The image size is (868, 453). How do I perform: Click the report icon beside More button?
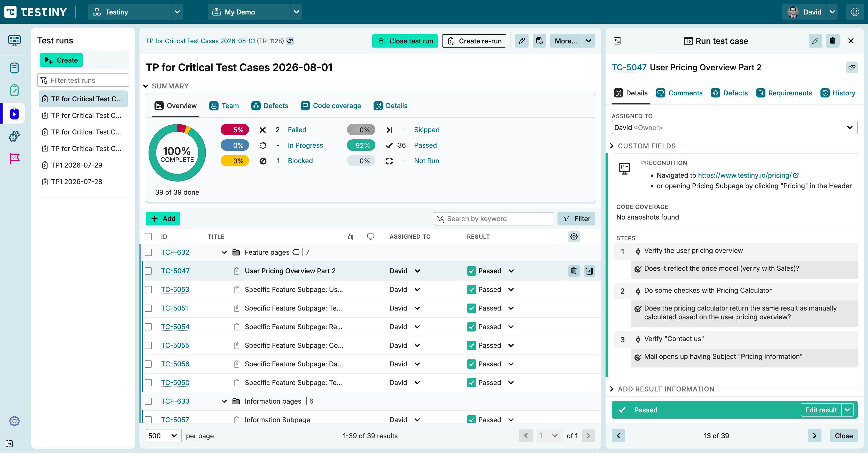pos(539,41)
